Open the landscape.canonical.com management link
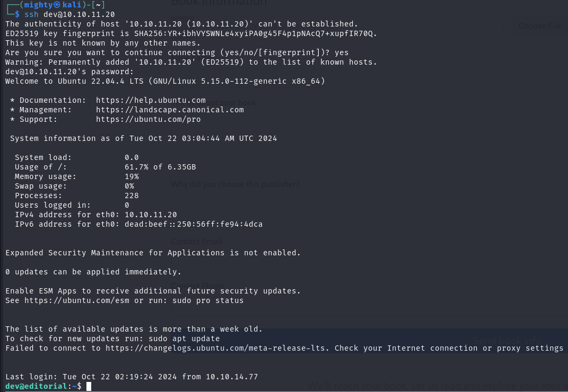Viewport: 568px width, 392px height. (170, 110)
